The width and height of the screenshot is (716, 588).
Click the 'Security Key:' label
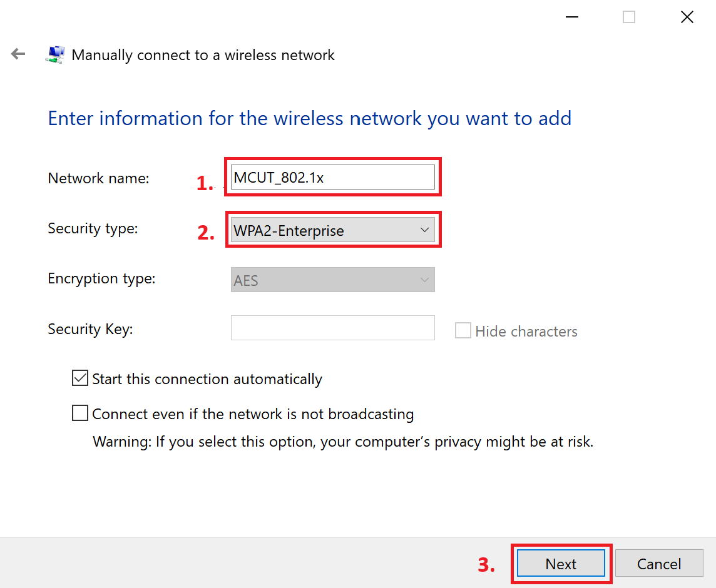point(90,329)
